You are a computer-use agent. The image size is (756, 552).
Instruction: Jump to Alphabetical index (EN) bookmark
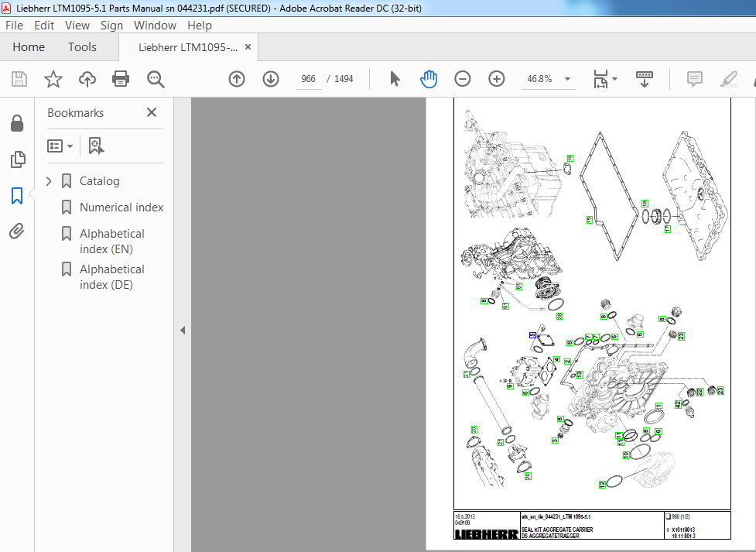point(112,242)
